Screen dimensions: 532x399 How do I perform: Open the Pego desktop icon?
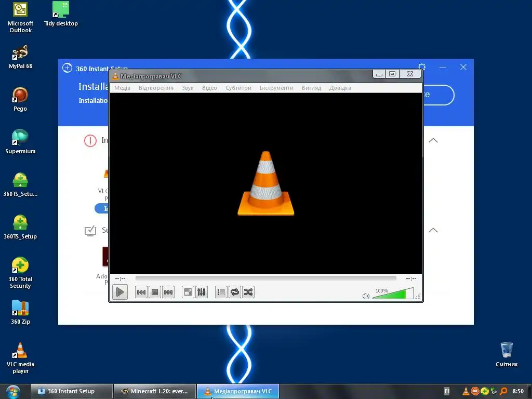tap(20, 99)
